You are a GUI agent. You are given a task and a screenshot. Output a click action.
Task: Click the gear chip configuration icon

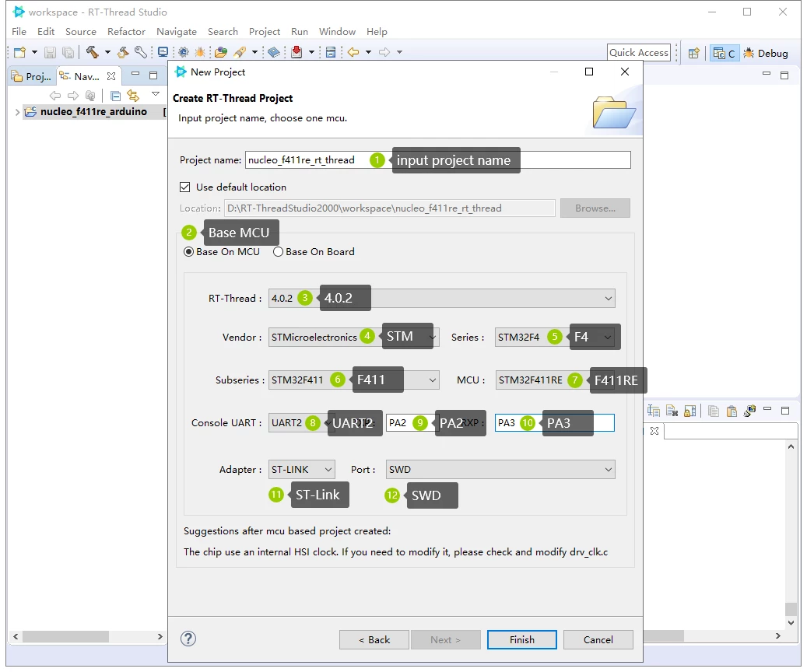184,52
